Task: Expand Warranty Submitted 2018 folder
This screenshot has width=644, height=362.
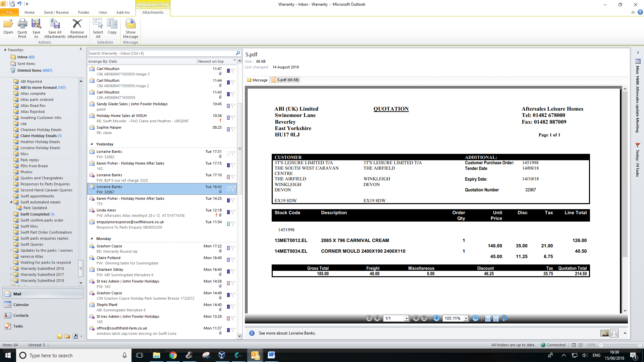Action: [11, 281]
